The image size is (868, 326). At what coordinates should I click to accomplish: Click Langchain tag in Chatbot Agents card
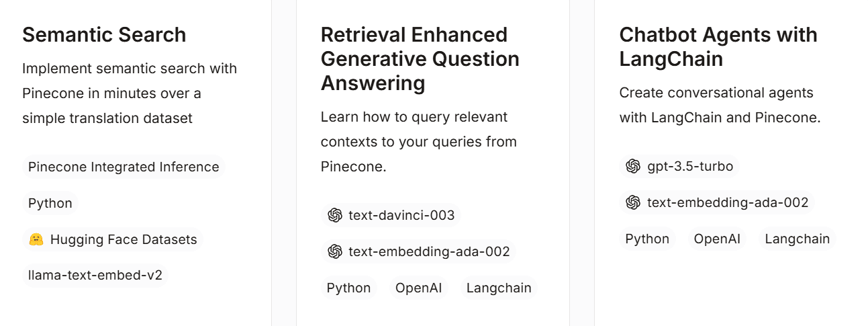tap(797, 239)
